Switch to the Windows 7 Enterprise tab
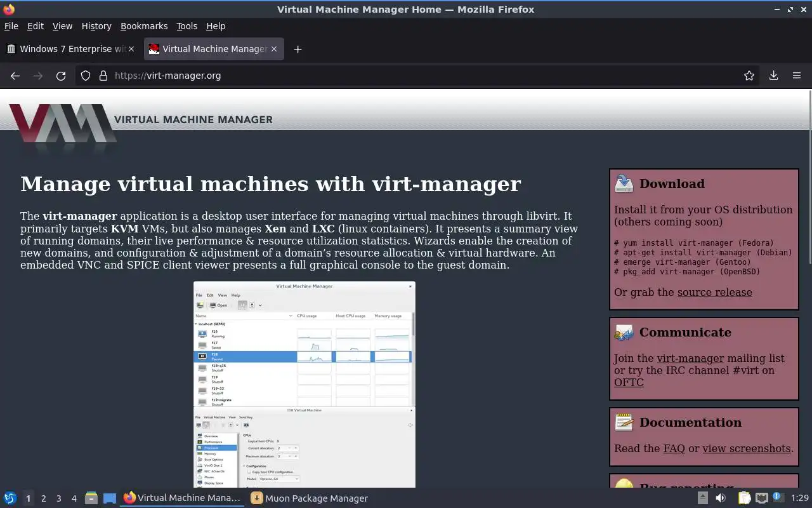The width and height of the screenshot is (812, 508). pos(71,49)
